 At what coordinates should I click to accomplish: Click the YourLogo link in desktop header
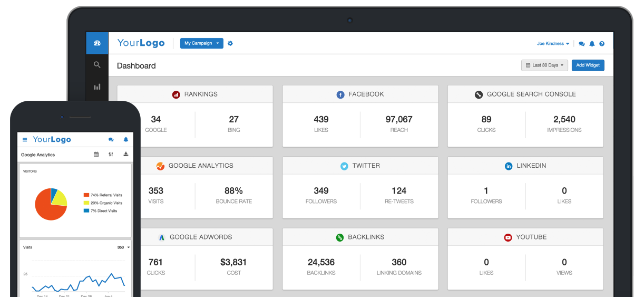[x=141, y=43]
